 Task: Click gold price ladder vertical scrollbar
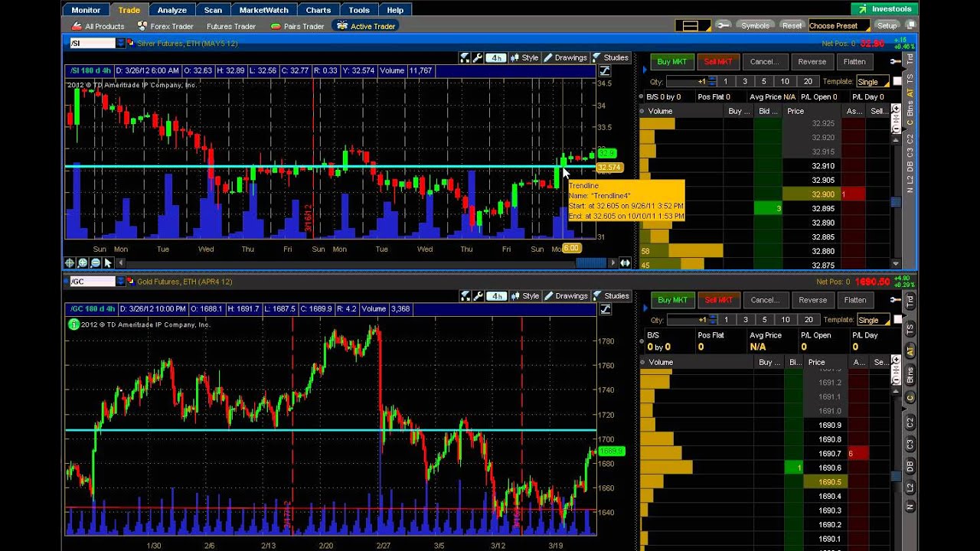coord(896,476)
